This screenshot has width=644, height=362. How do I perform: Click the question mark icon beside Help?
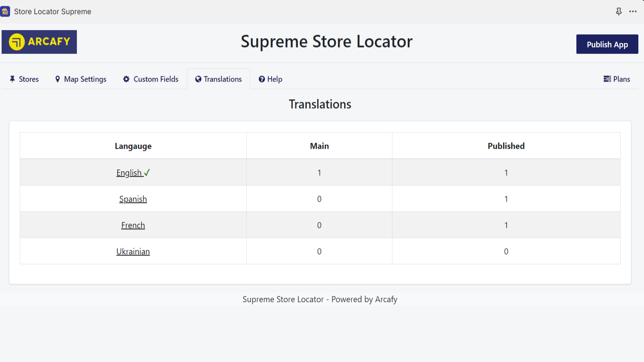pyautogui.click(x=262, y=79)
